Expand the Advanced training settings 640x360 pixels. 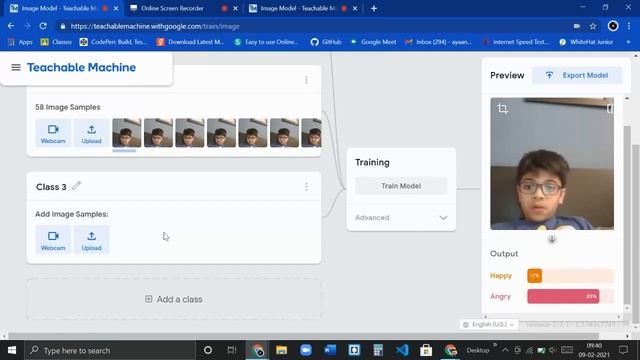tap(401, 218)
